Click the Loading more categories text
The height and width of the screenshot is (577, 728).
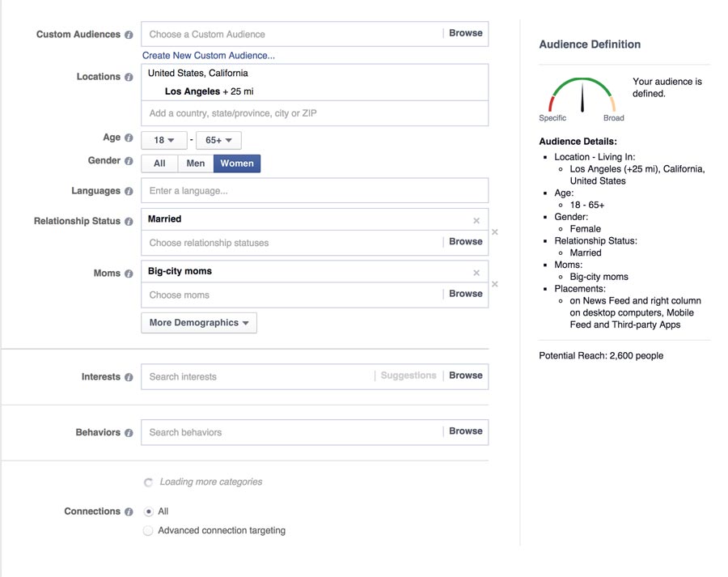click(x=211, y=482)
